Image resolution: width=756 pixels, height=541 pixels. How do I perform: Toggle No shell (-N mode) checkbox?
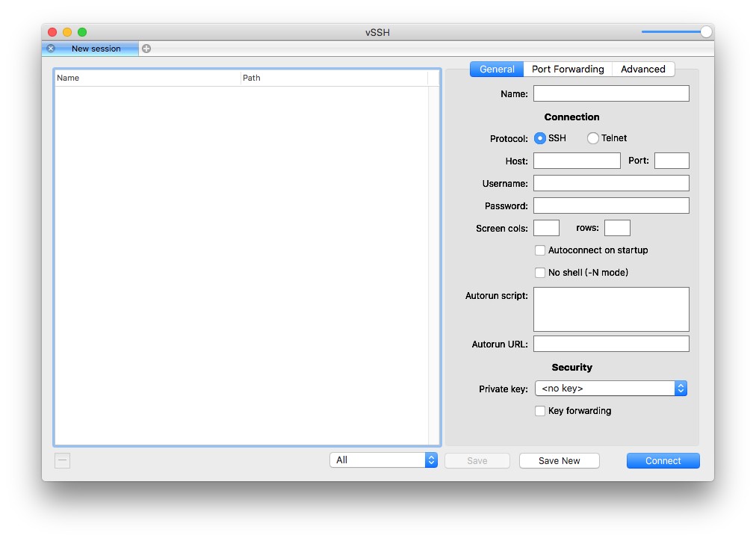click(540, 273)
